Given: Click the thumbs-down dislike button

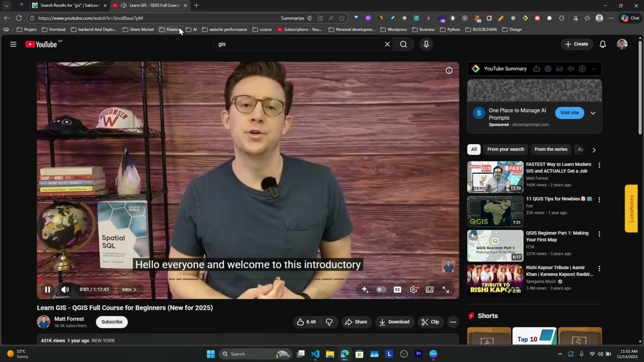Looking at the screenshot, I should coord(330,322).
